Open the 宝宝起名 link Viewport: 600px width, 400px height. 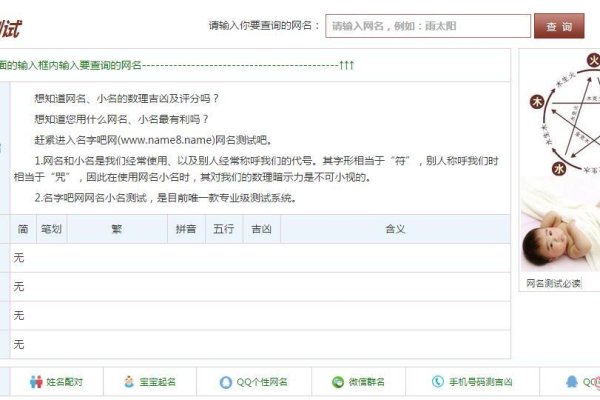[157, 382]
